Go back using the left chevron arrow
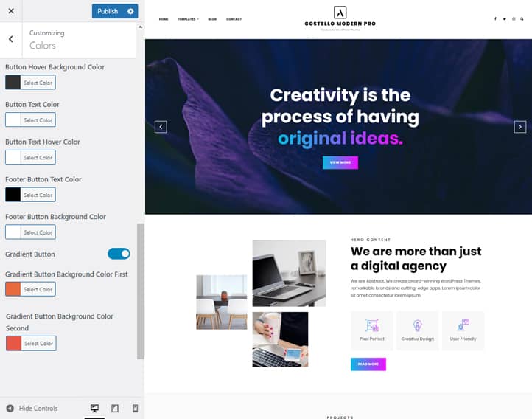The width and height of the screenshot is (532, 419). (x=11, y=39)
